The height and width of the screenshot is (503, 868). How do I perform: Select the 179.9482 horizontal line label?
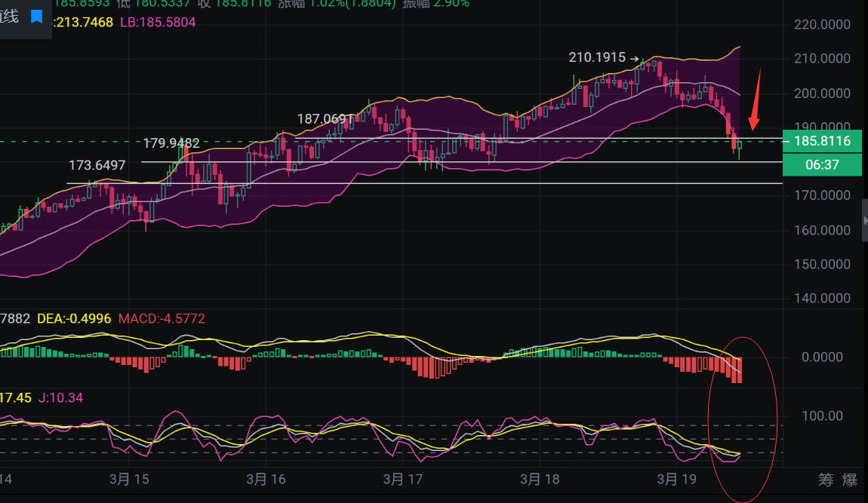(171, 143)
